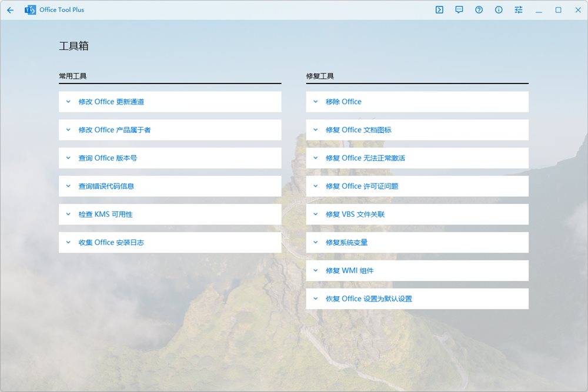Open the about info circle icon
This screenshot has height=392, width=588.
pos(499,10)
